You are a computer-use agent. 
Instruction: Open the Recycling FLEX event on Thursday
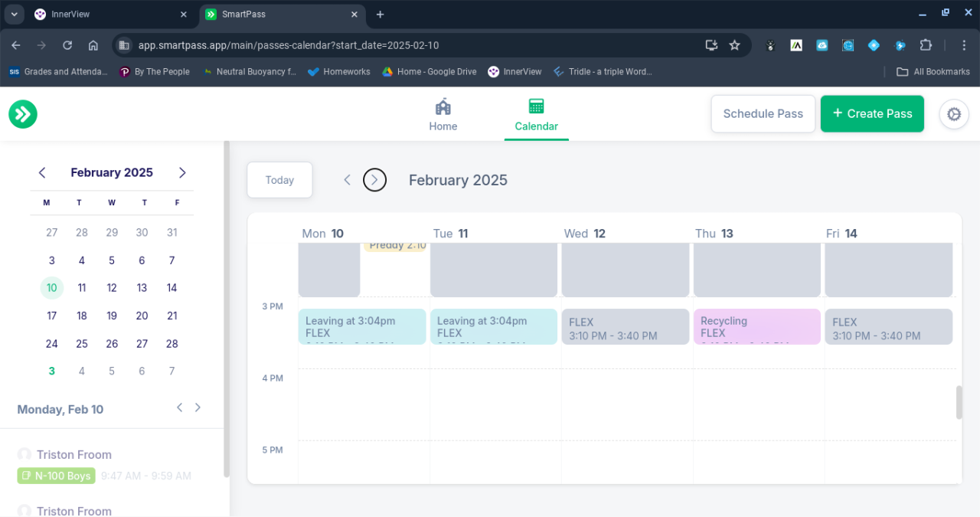click(756, 327)
